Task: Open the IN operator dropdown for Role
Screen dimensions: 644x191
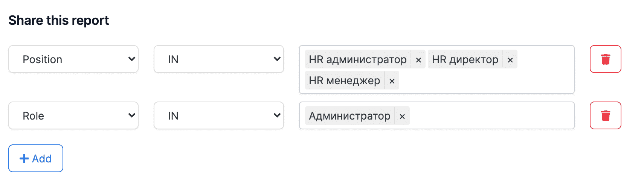Action: point(218,115)
